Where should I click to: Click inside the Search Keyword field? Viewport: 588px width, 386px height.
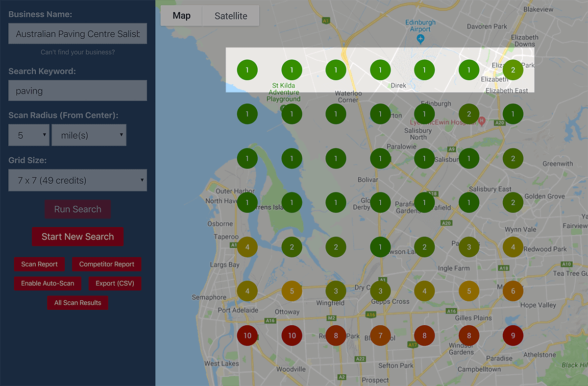click(77, 90)
